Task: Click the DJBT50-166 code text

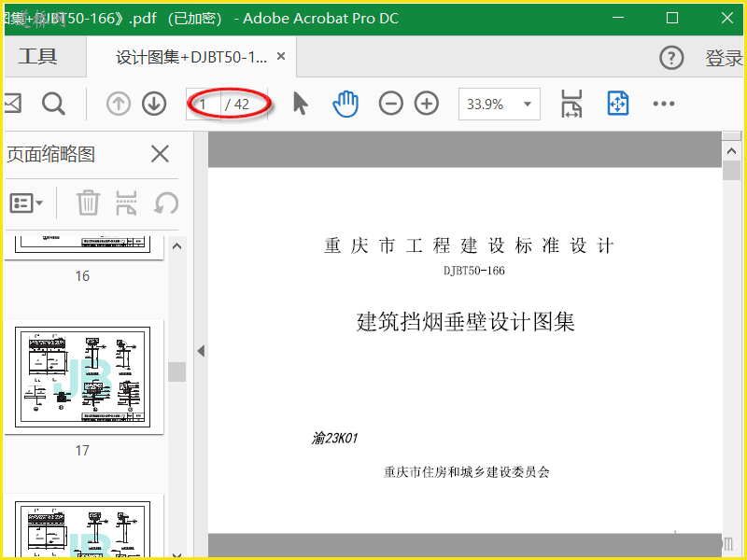Action: pos(474,271)
